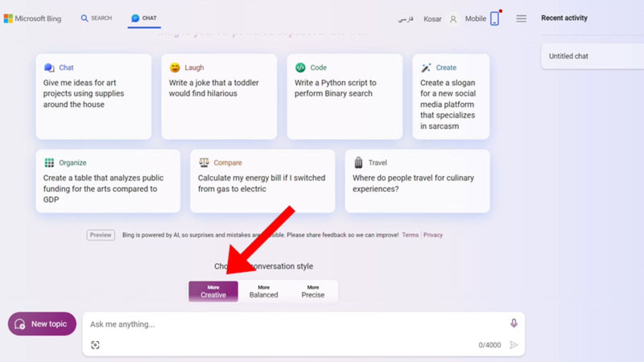The height and width of the screenshot is (362, 644).
Task: Click the Mobile phone icon
Action: [494, 19]
